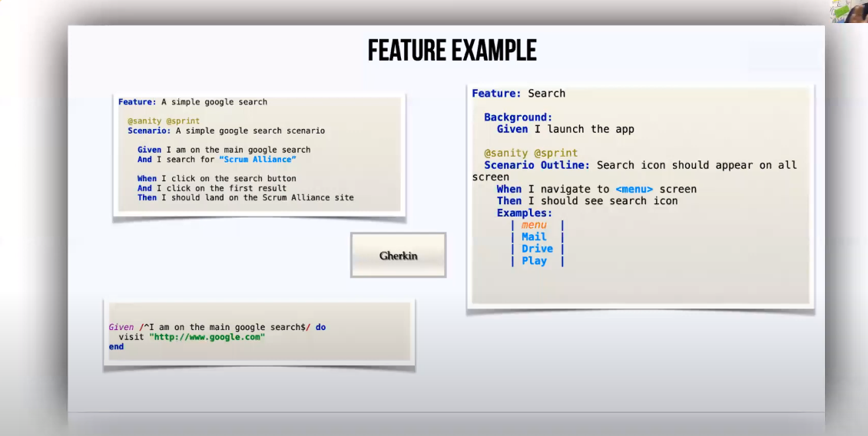This screenshot has height=436, width=868.
Task: Select the Drive example row
Action: (x=537, y=249)
